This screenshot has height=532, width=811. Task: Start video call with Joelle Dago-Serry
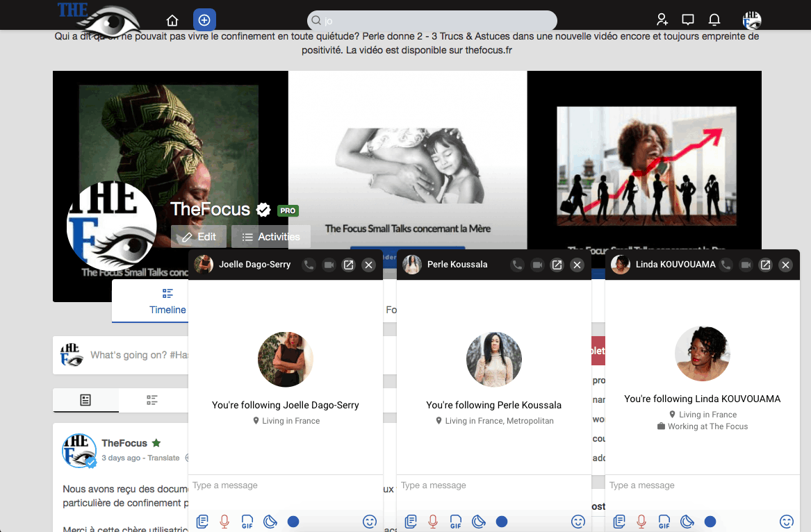click(x=329, y=265)
